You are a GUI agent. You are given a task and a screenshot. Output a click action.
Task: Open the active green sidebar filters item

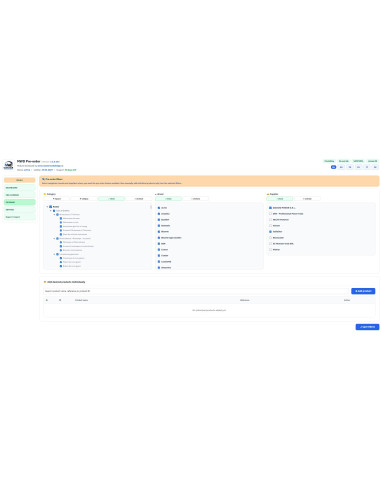(x=20, y=202)
